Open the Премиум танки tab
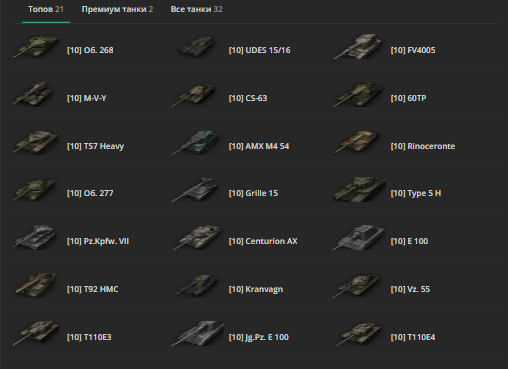The height and width of the screenshot is (369, 508). pyautogui.click(x=117, y=9)
